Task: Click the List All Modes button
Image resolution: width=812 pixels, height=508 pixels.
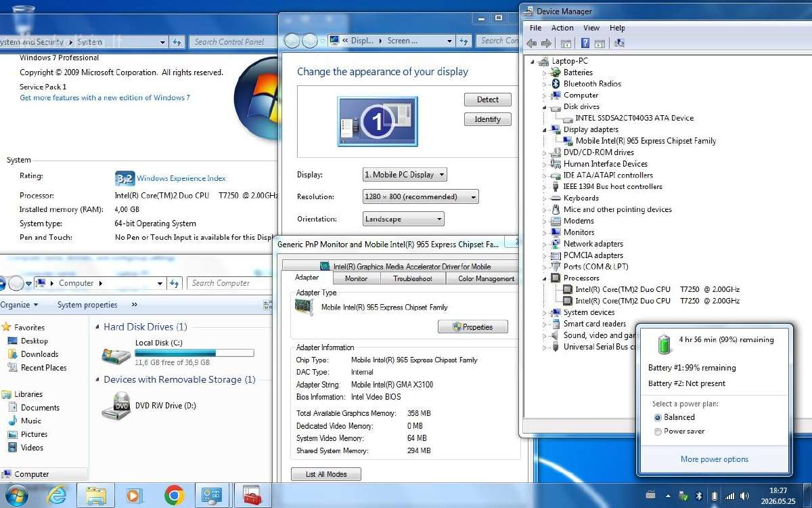Action: pos(326,474)
